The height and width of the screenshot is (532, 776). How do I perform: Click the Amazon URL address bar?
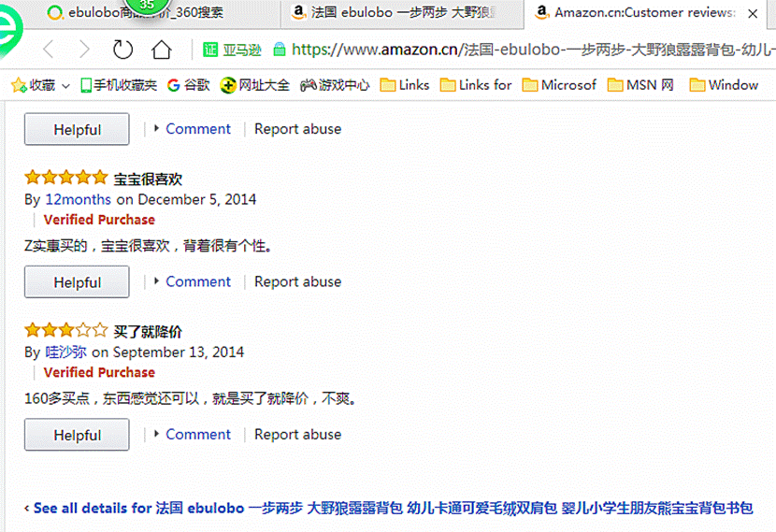pyautogui.click(x=524, y=50)
